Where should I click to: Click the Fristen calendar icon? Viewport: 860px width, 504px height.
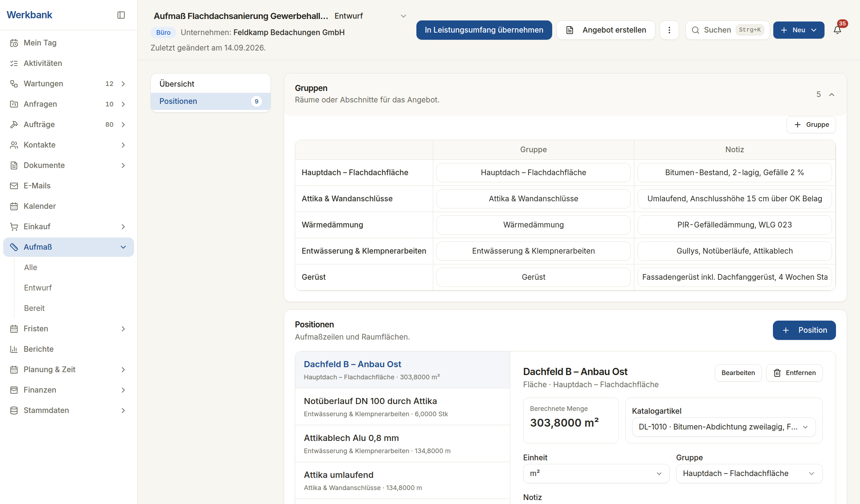click(14, 329)
